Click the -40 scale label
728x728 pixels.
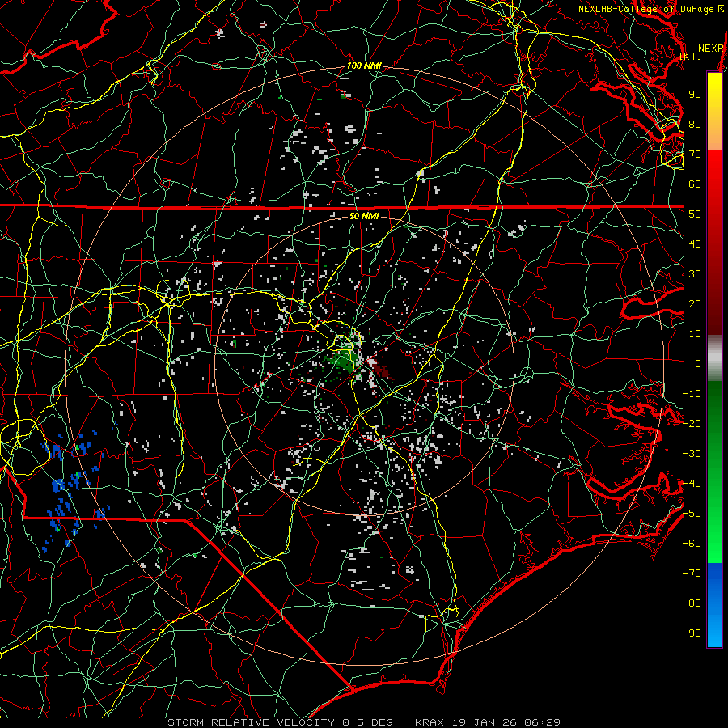click(692, 484)
